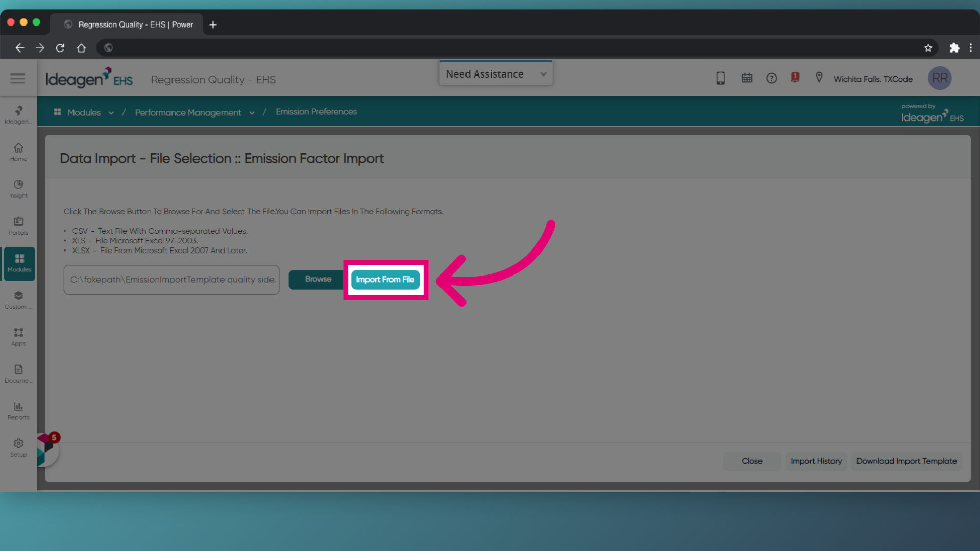980x551 pixels.
Task: Bookmark this page with the star
Action: tap(928, 47)
